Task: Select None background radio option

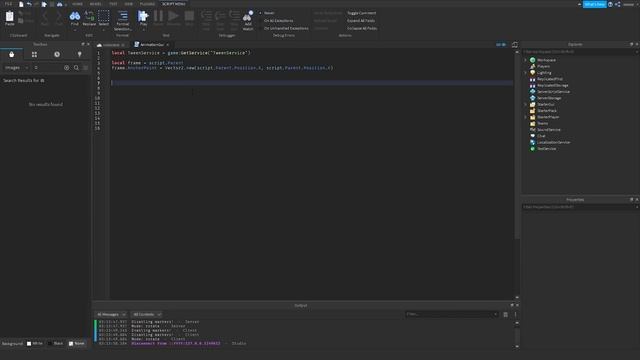Action: 76,343
